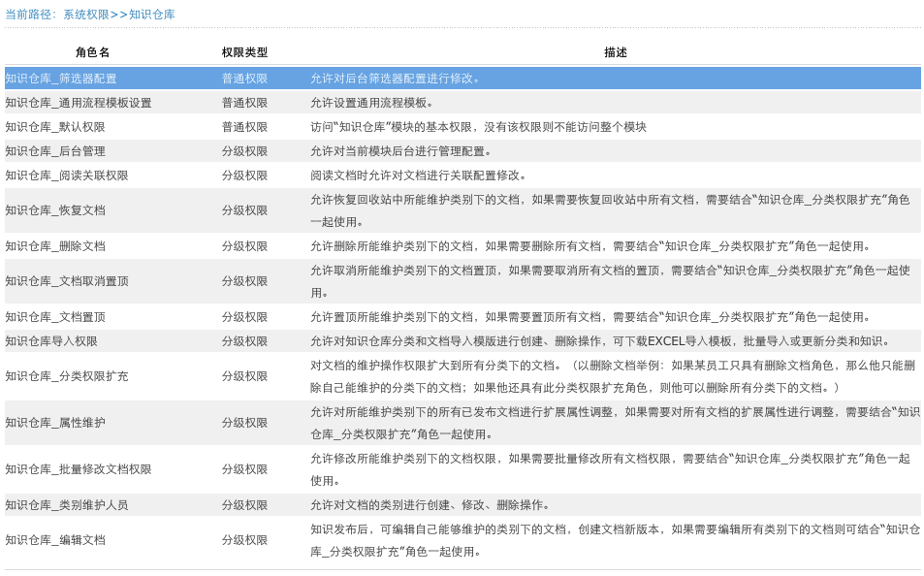The image size is (924, 576).
Task: Click description starting 访问“知识仓库”模块的基本权限
Action: (x=479, y=127)
